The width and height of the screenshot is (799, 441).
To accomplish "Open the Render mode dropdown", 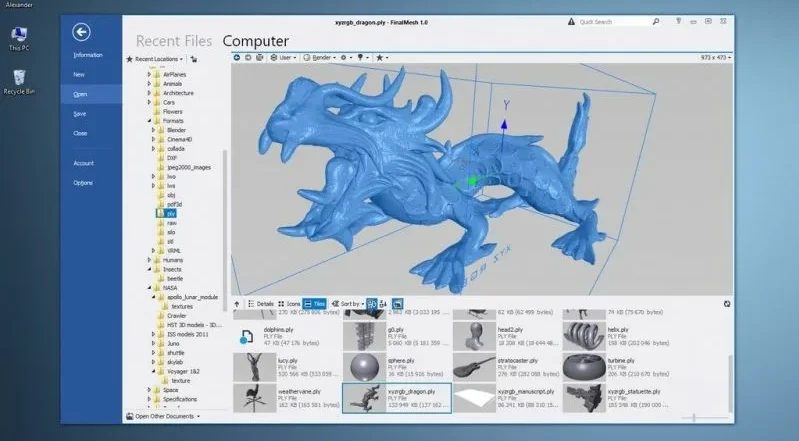I will pyautogui.click(x=320, y=58).
